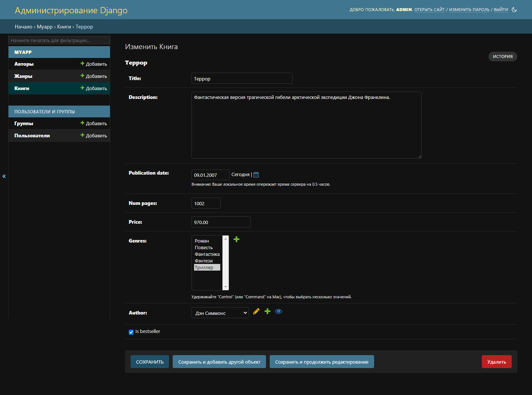Open Пользователи in sidebar
This screenshot has height=395, width=532.
coord(32,135)
